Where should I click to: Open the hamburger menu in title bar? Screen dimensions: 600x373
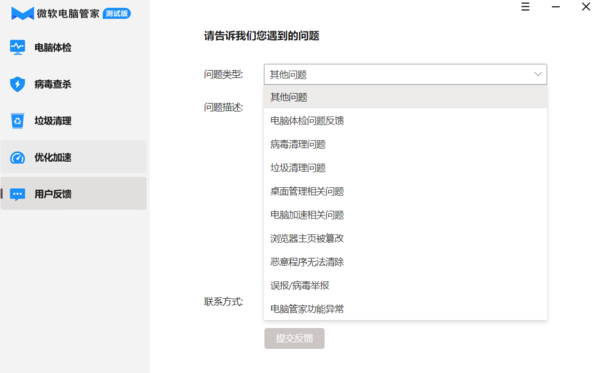click(x=525, y=7)
